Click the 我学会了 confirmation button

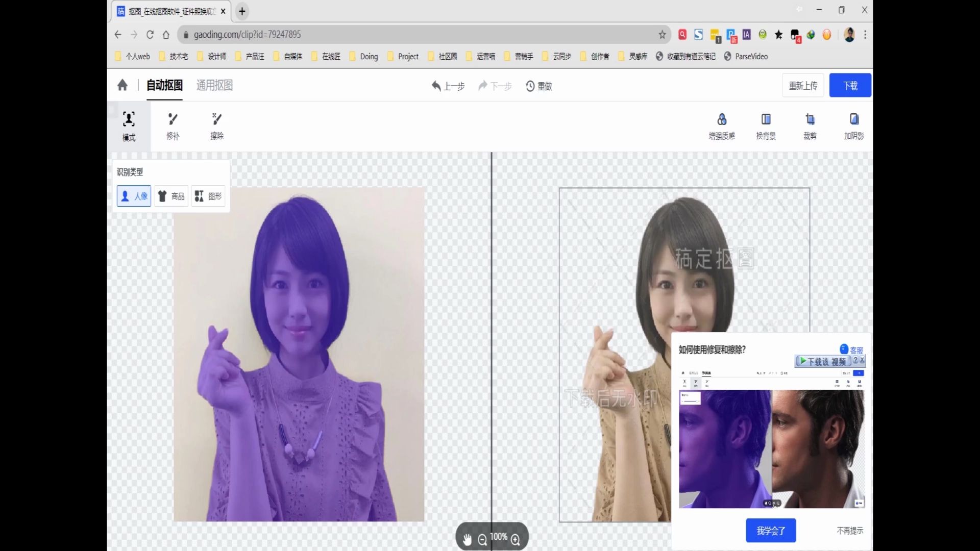click(x=770, y=531)
